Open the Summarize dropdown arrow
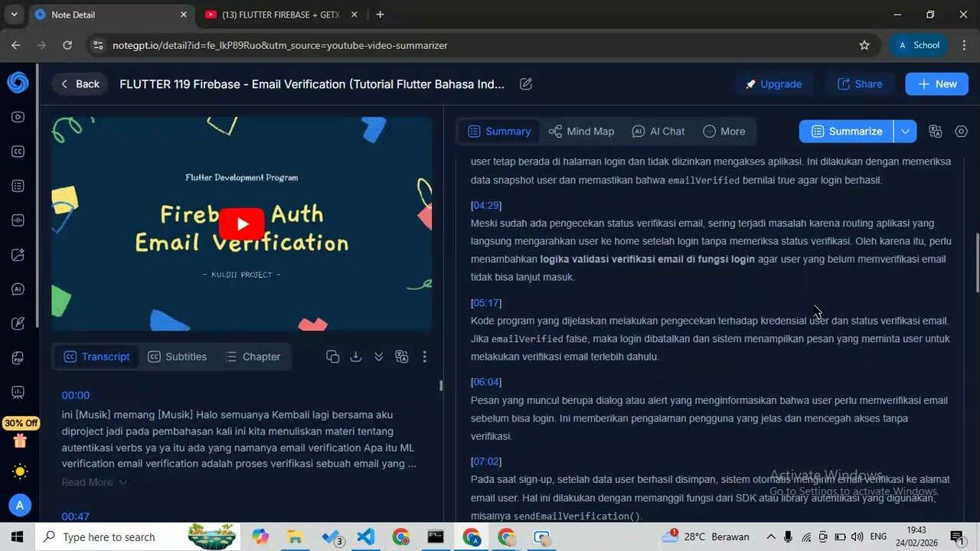 (905, 132)
